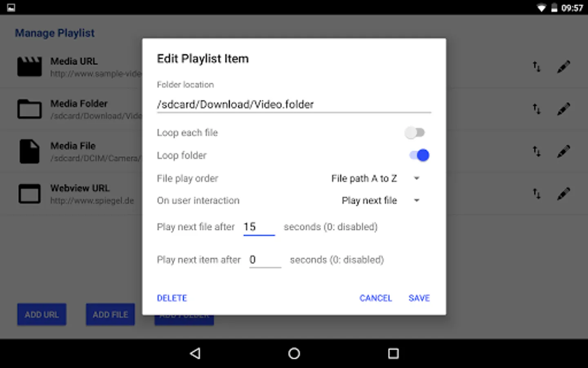The image size is (588, 368).
Task: Tap the clapperboard icon of Media URL
Action: pyautogui.click(x=29, y=67)
